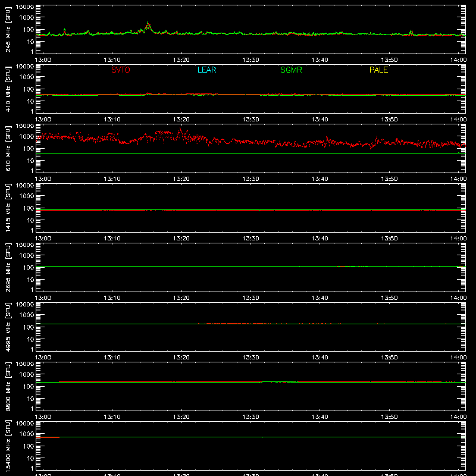This screenshot has width=476, height=476.
Task: Click the green SGMR legend label
Action: pos(291,70)
